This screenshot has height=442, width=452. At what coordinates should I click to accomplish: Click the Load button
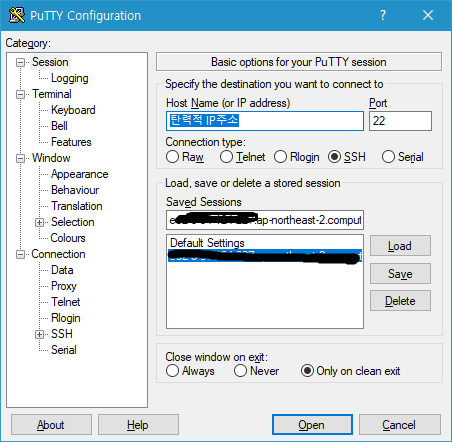[400, 246]
